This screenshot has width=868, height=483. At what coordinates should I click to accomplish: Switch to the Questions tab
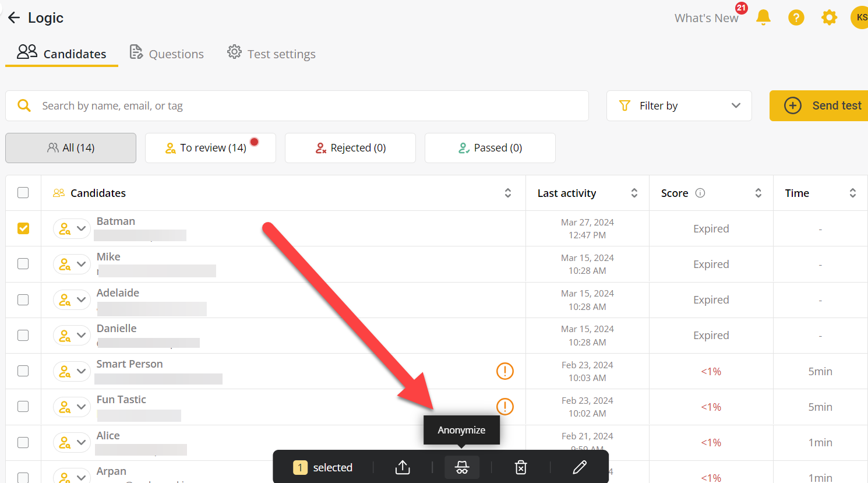point(167,54)
